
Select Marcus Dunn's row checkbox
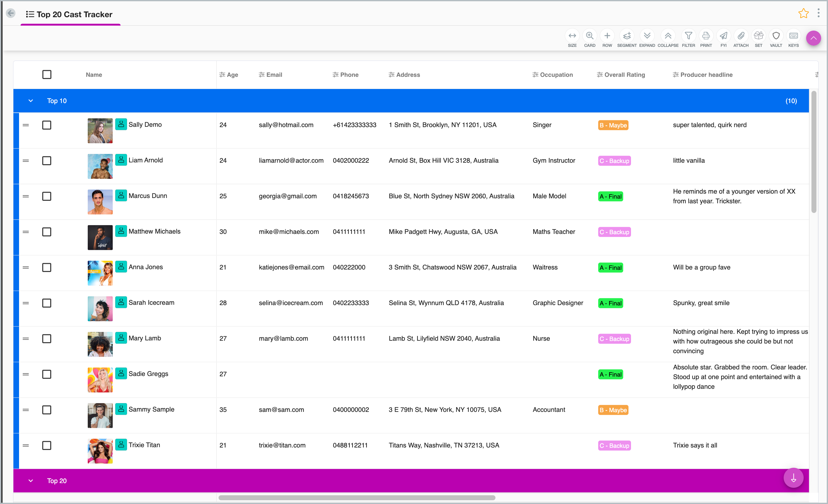click(47, 196)
